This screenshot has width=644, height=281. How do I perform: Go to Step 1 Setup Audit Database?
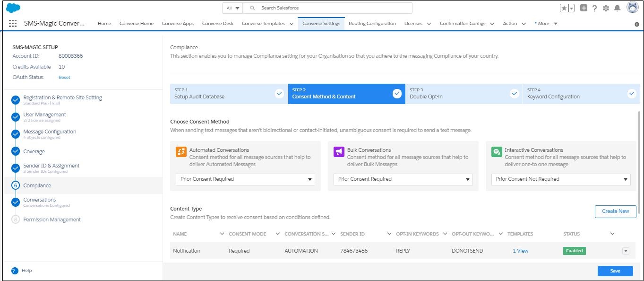(229, 94)
